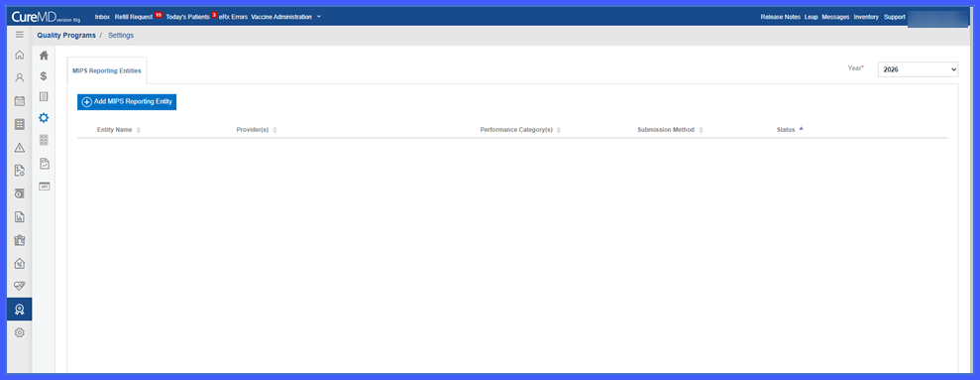
Task: Open the Year 2026 dropdown
Action: point(918,70)
